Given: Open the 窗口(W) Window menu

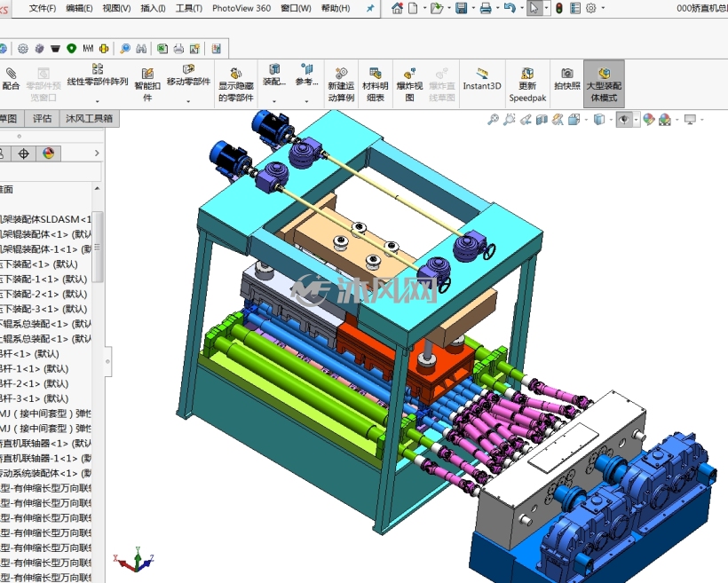Looking at the screenshot, I should click(x=296, y=8).
